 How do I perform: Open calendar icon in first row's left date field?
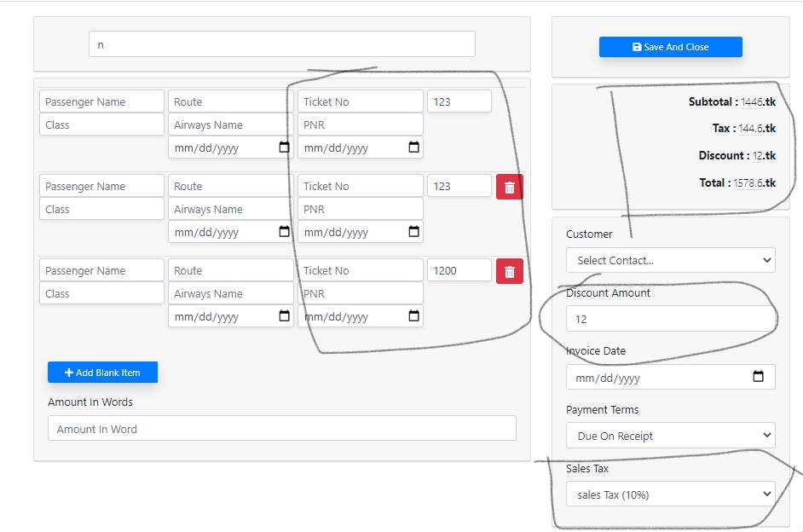point(284,147)
